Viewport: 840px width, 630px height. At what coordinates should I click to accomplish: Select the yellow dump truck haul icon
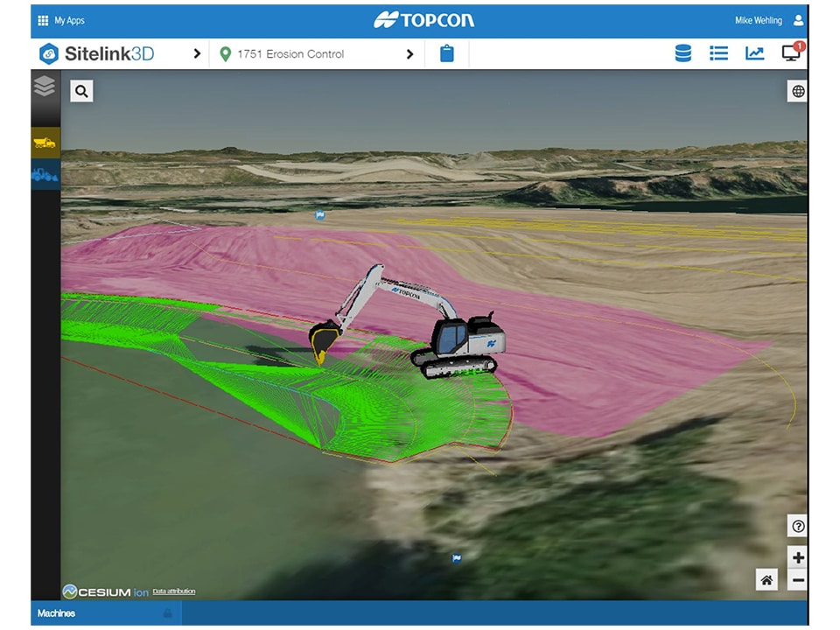click(45, 143)
